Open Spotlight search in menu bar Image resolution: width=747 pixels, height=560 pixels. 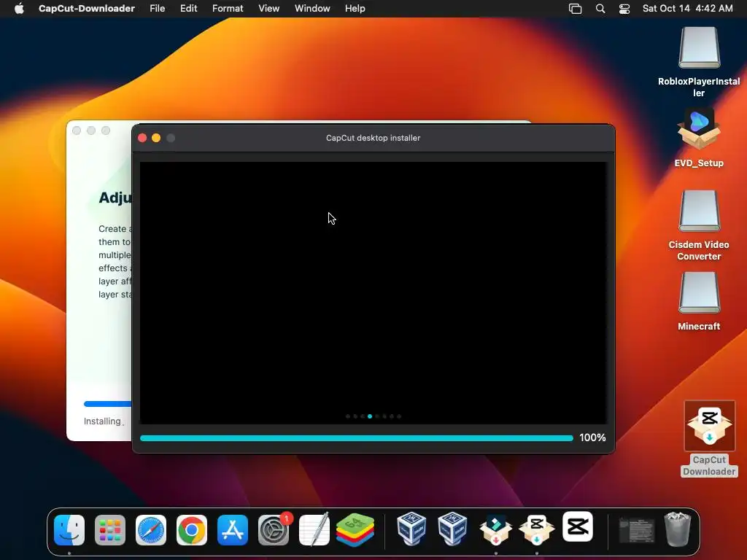coord(600,9)
